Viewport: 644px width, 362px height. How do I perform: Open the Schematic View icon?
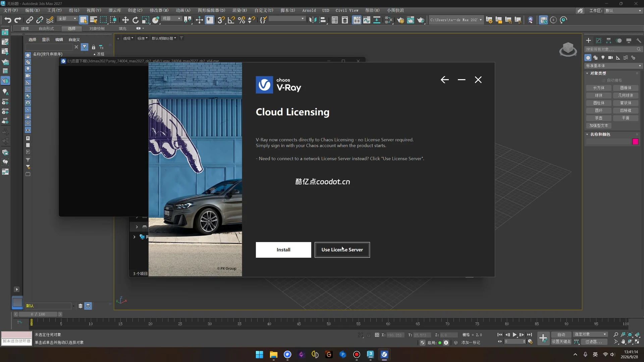pos(377,20)
